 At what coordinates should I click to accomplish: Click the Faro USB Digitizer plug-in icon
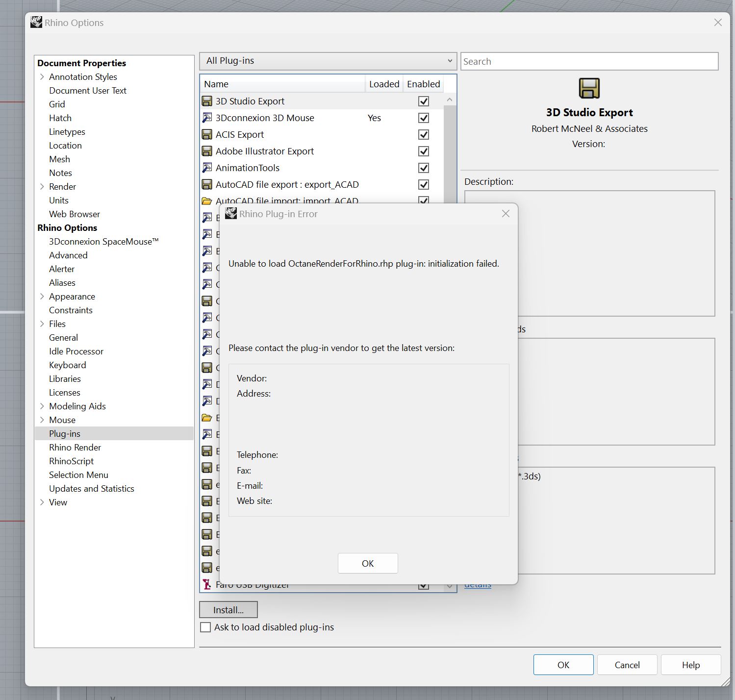[207, 584]
